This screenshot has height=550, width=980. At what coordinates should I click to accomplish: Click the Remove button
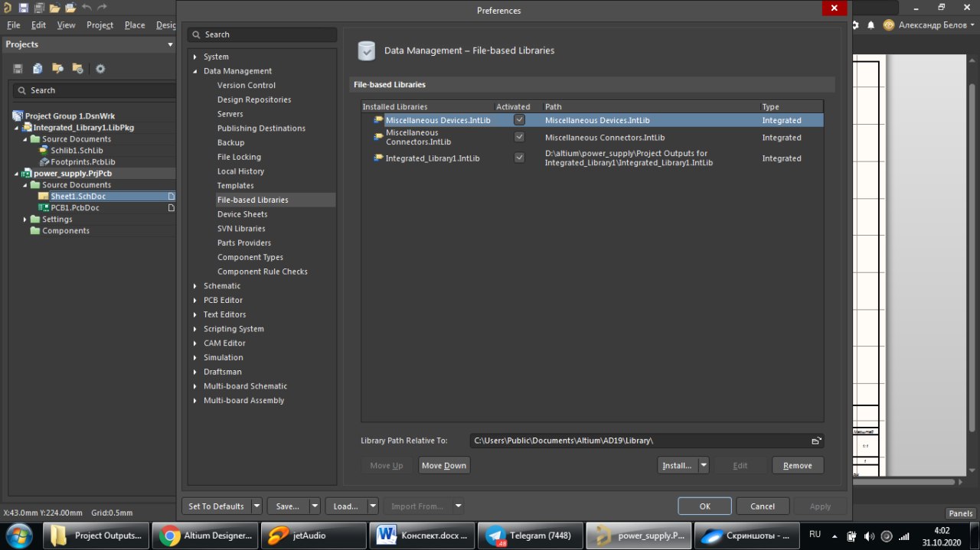798,465
